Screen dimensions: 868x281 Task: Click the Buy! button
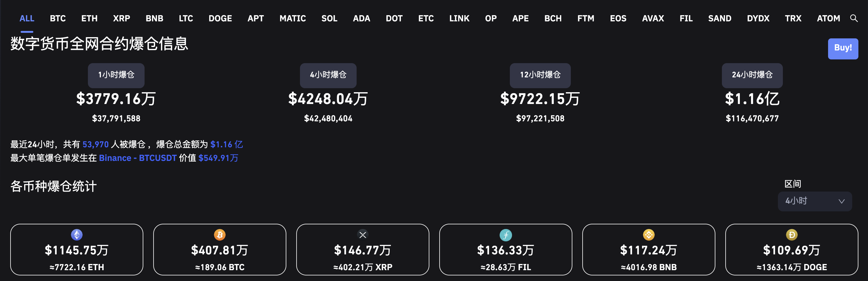click(x=843, y=49)
